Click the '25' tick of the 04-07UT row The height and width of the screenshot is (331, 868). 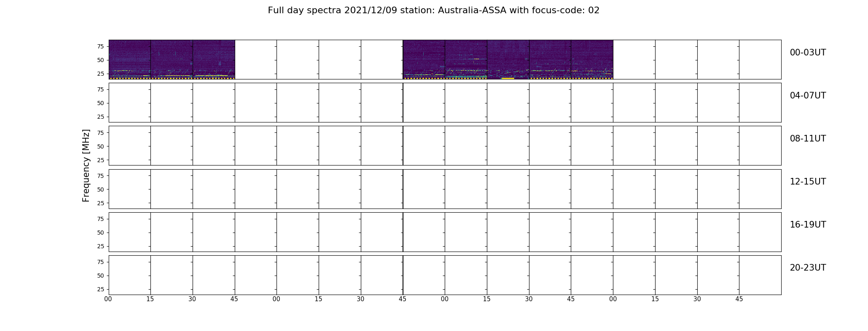(100, 117)
